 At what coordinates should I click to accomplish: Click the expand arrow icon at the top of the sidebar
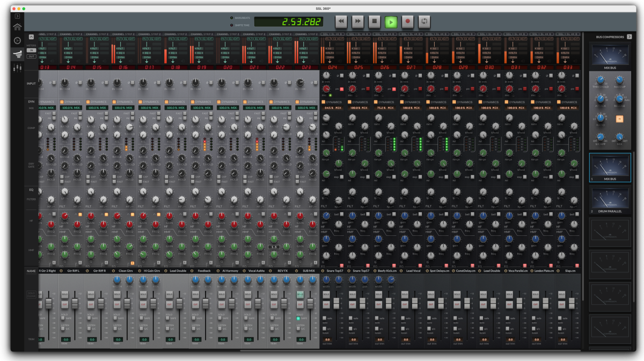[x=17, y=16]
